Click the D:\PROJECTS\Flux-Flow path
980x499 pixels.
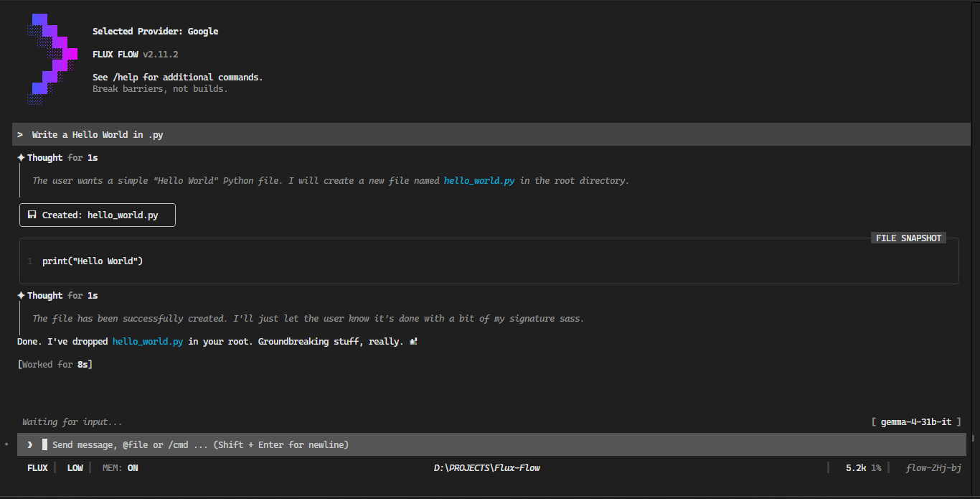[487, 468]
